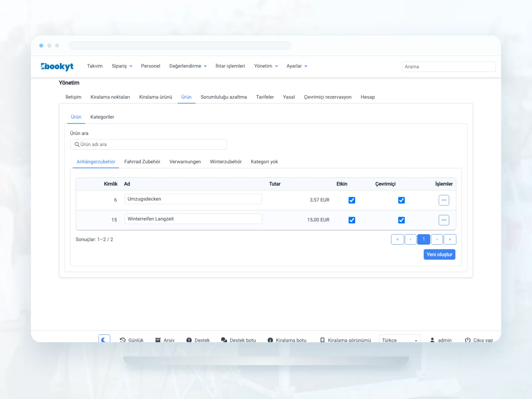Go to previous results page

point(411,239)
